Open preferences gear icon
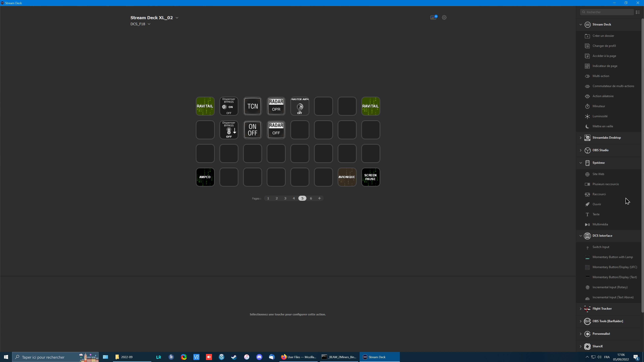 click(444, 17)
